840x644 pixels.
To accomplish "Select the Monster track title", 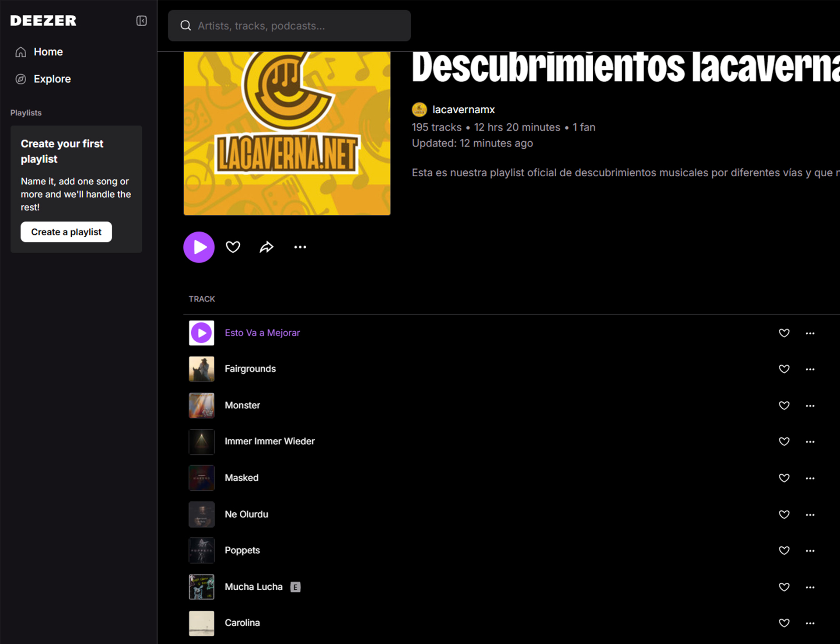I will pyautogui.click(x=242, y=405).
